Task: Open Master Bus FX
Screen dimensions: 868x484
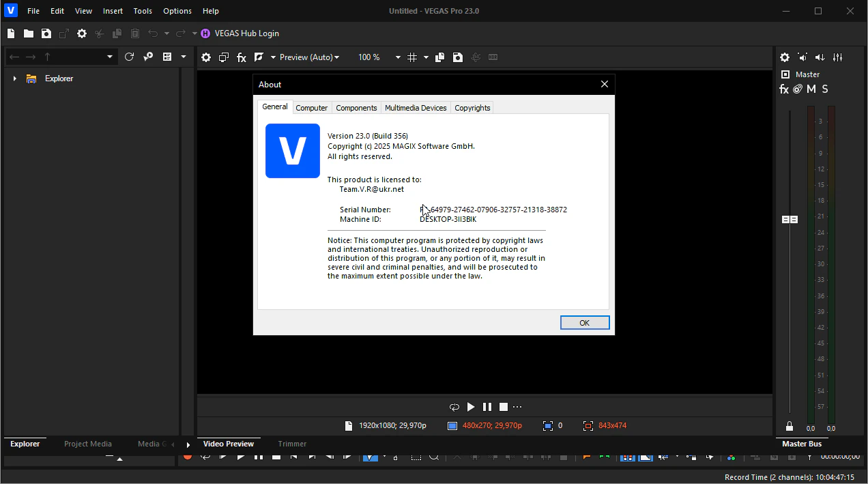Action: tap(784, 89)
